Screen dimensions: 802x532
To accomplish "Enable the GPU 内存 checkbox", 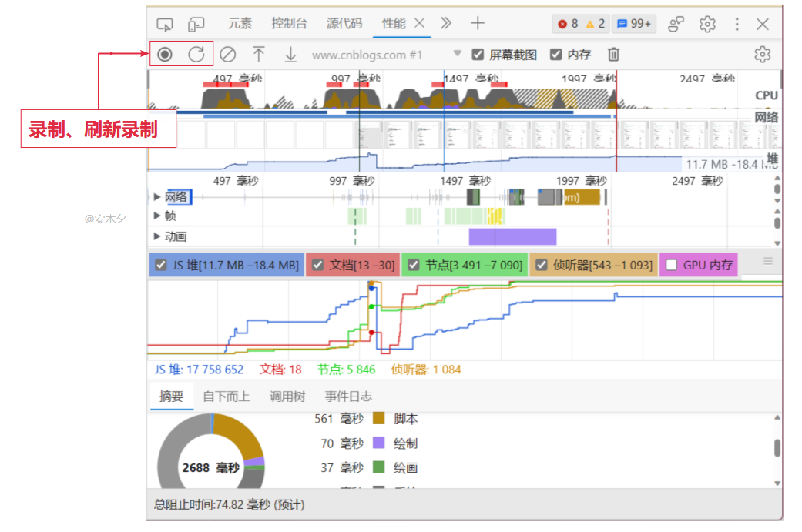I will pyautogui.click(x=672, y=265).
